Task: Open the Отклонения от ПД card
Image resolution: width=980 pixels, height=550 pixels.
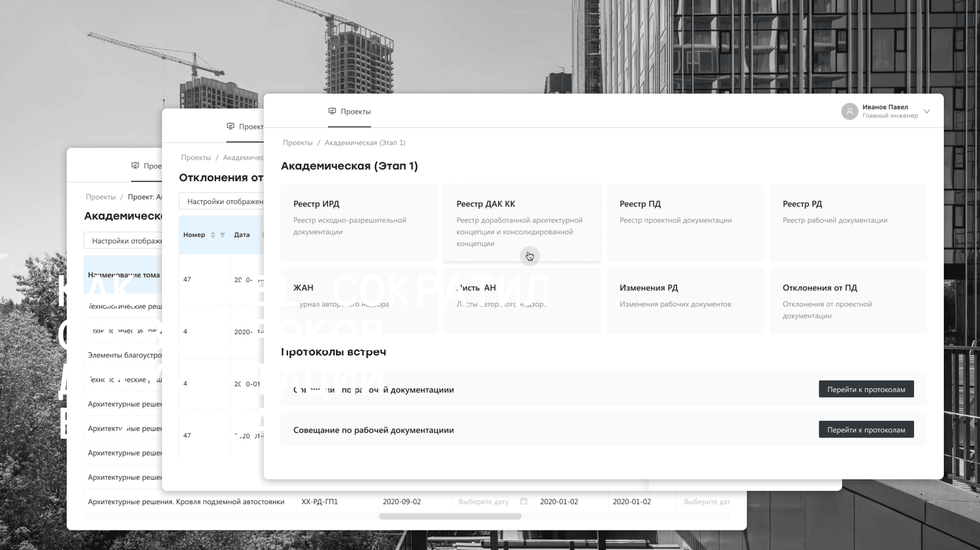Action: (848, 301)
